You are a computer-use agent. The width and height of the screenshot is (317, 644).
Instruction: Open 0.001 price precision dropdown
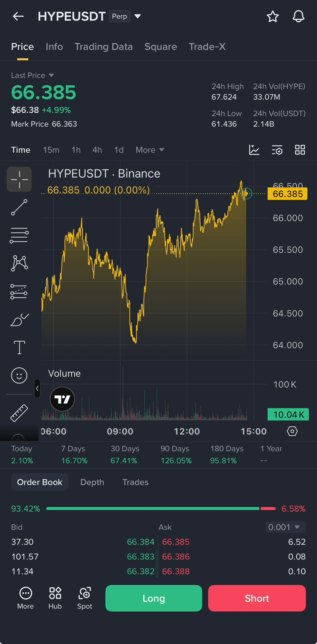pos(285,527)
